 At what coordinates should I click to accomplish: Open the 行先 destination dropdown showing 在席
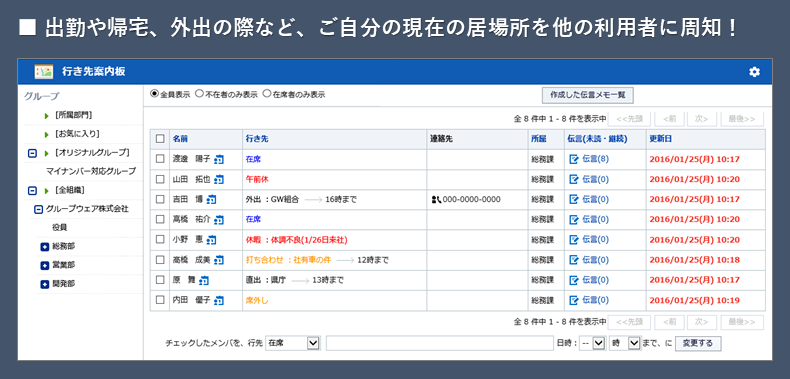293,343
